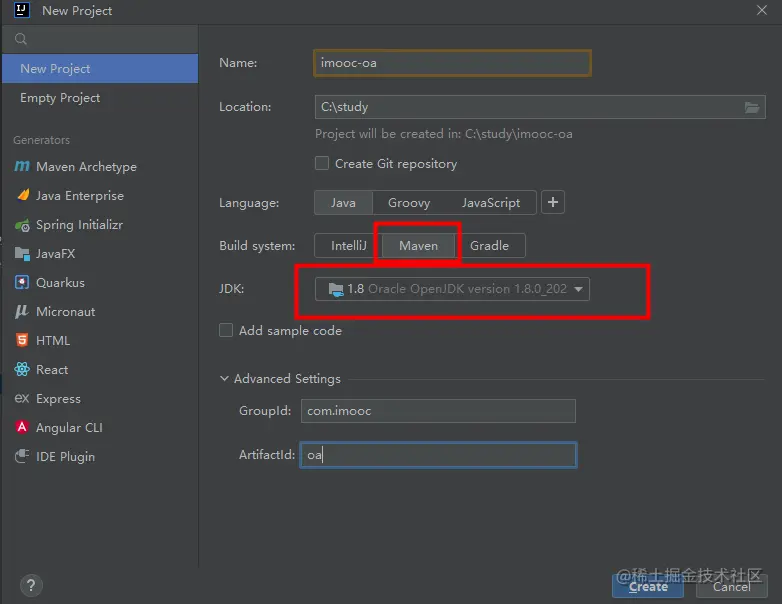Select the Micronaut generator label

65,312
